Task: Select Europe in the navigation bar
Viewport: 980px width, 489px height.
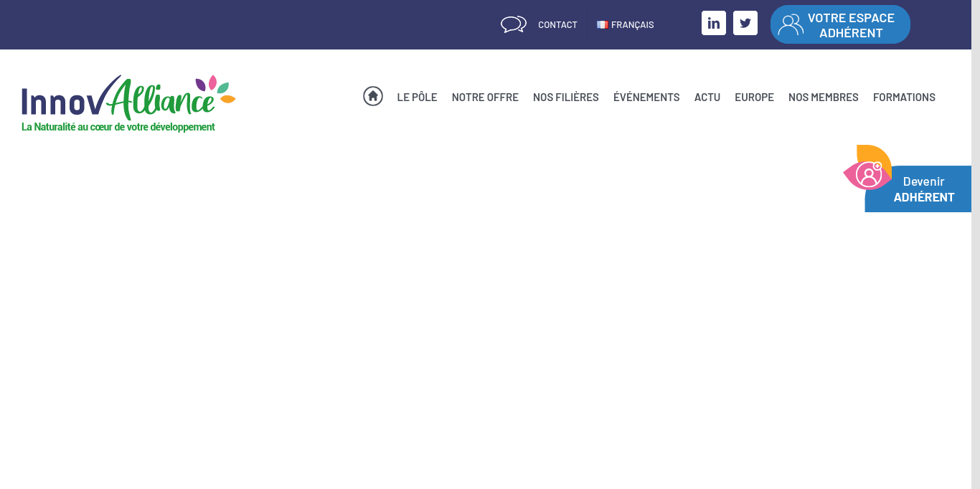Action: tap(754, 97)
